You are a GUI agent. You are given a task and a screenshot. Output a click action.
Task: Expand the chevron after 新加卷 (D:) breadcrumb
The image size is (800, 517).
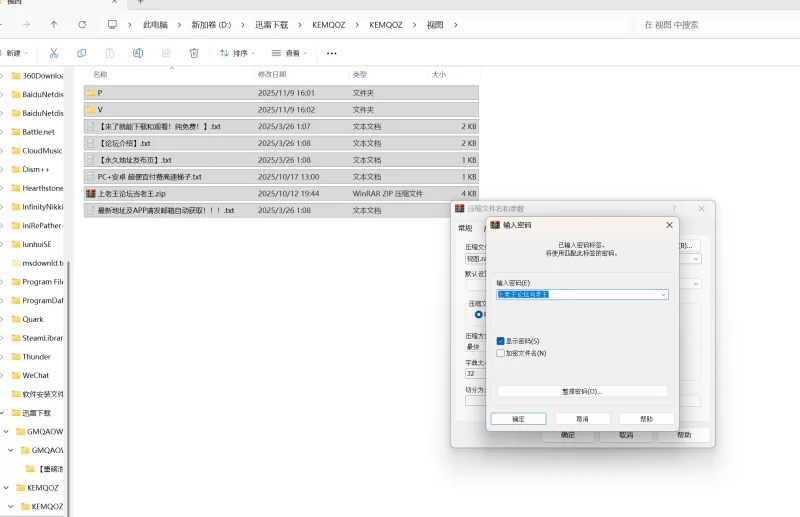click(x=243, y=24)
